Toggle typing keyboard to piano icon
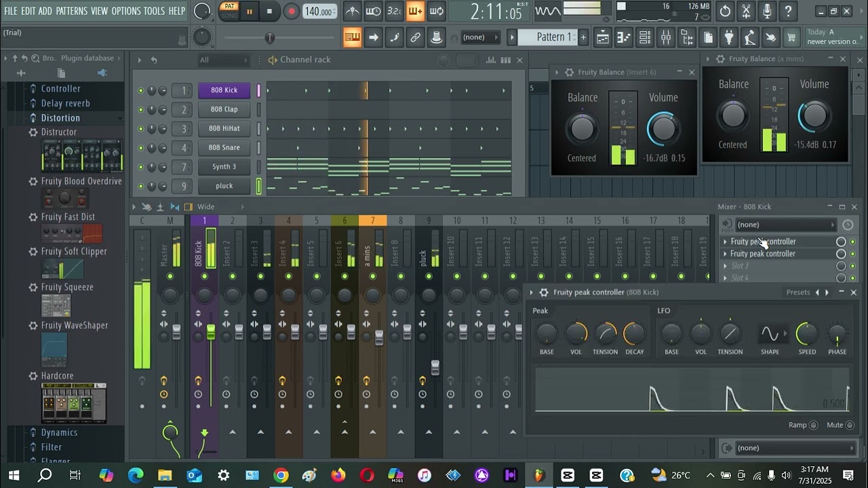This screenshot has width=868, height=488. 352,37
